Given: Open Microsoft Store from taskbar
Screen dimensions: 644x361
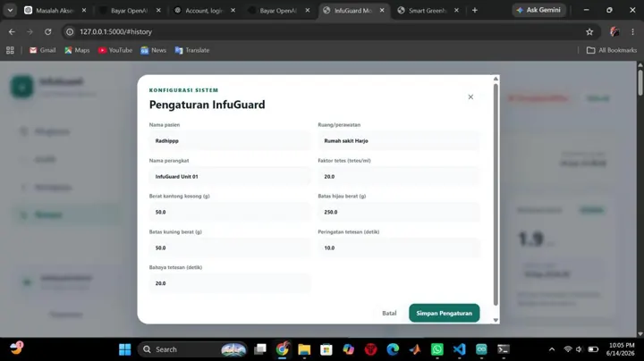Looking at the screenshot, I should (x=326, y=349).
